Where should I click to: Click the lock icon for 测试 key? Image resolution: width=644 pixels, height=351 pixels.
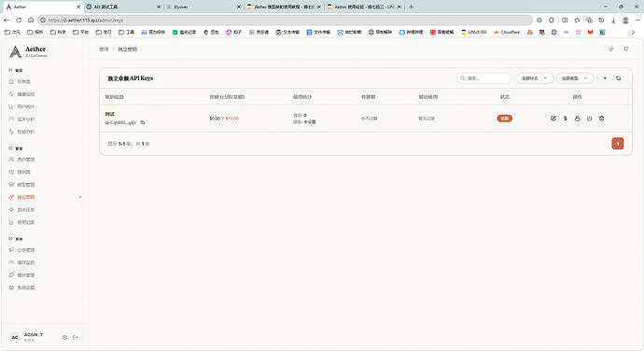(578, 119)
